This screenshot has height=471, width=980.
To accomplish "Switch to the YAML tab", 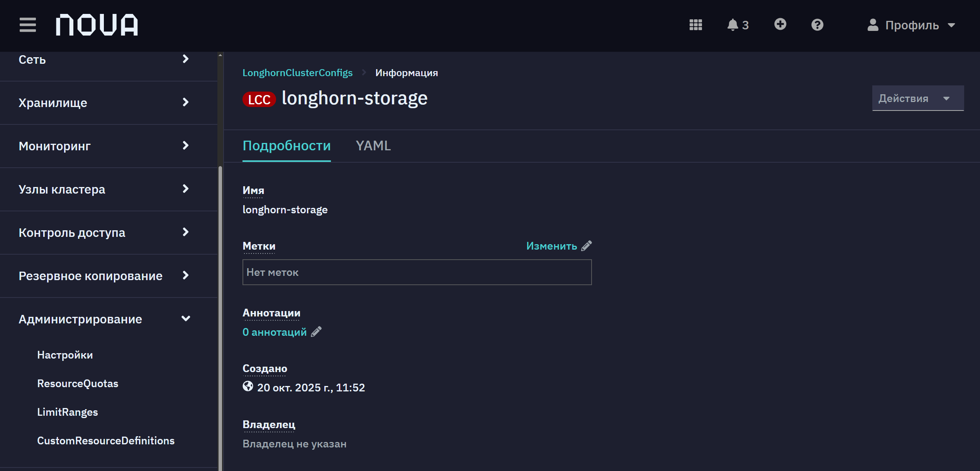I will 373,146.
